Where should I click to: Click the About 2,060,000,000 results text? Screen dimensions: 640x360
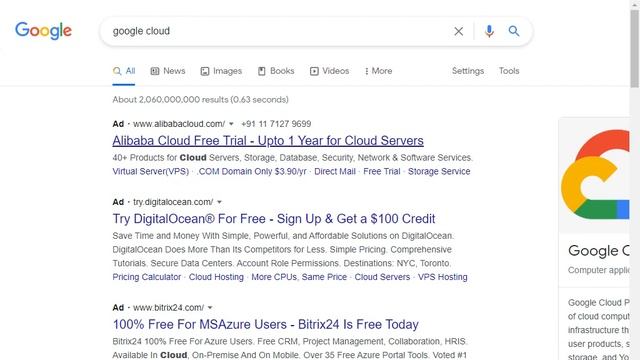(200, 100)
